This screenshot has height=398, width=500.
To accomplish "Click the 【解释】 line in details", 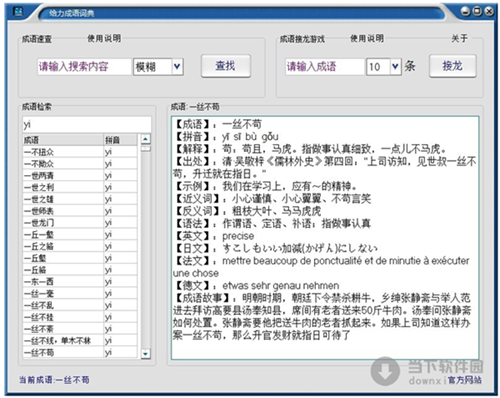I will (x=310, y=149).
